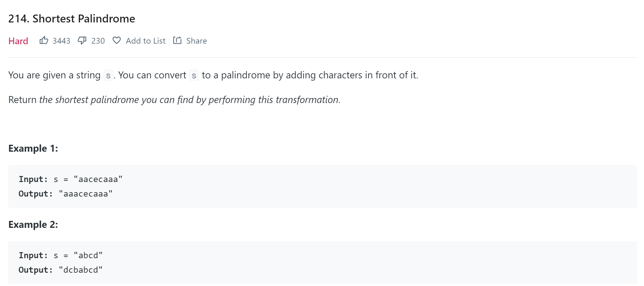Click the "dcbabcd" output value
Viewport: 644px width, 286px height.
click(x=81, y=270)
